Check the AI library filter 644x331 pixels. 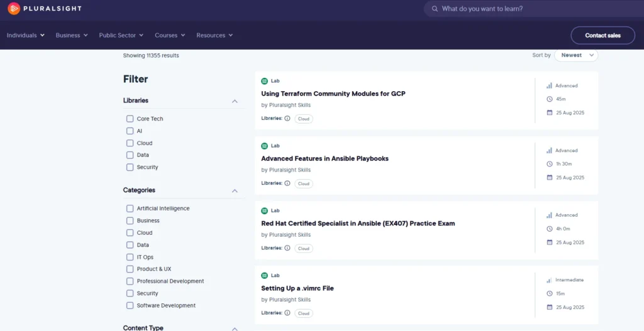[130, 131]
